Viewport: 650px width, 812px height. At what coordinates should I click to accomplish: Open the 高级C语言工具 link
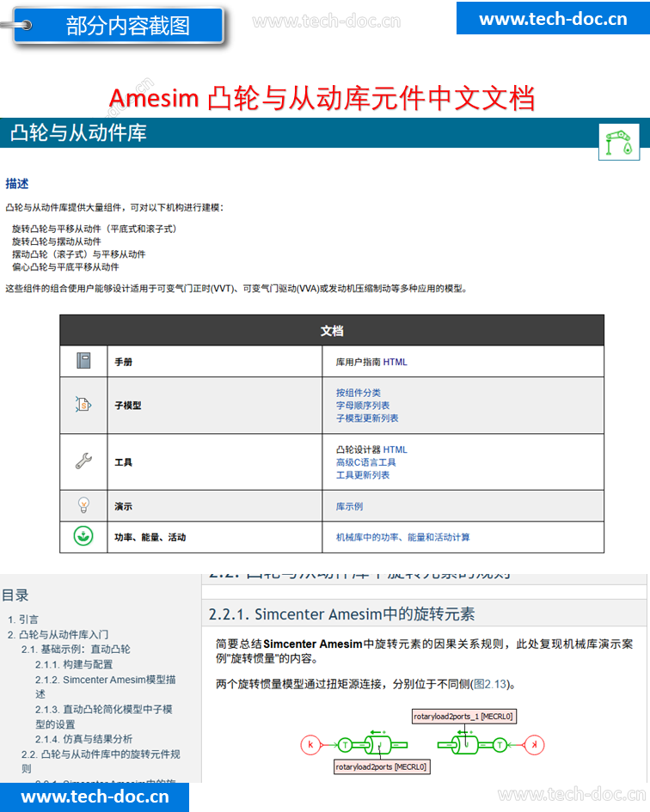(365, 462)
